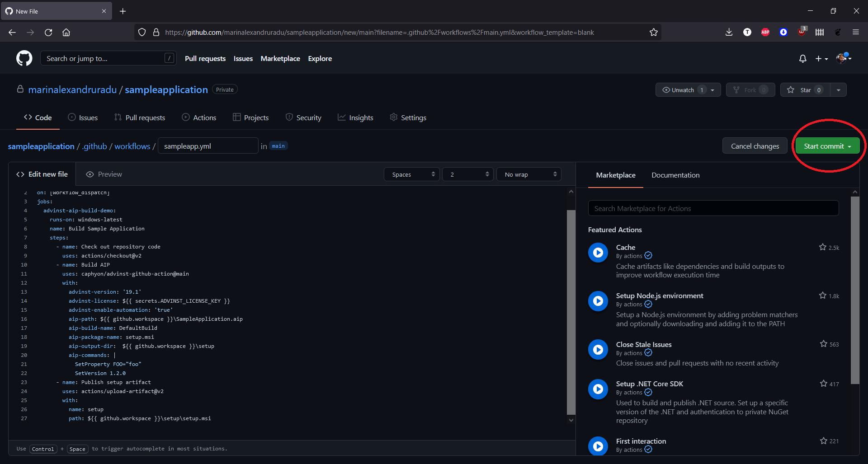Click the Marketplace panel vertical scrollbar
Screen dimensions: 868x464
pyautogui.click(x=855, y=289)
